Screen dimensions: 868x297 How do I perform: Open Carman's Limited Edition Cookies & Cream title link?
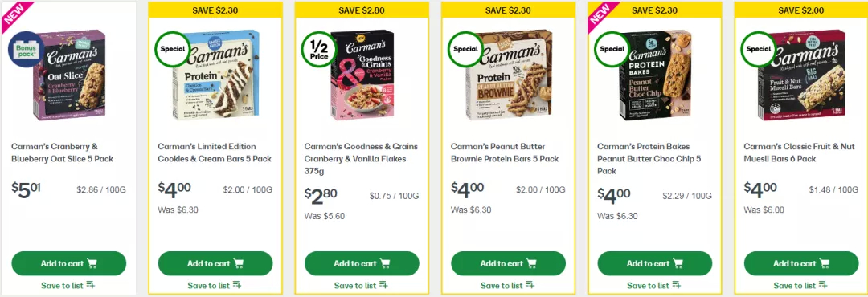[215, 153]
